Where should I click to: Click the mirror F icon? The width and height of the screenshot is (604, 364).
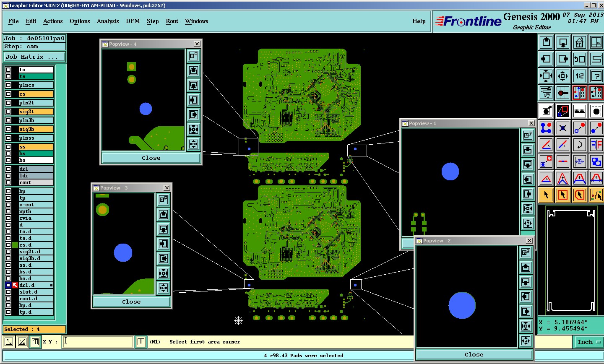[x=596, y=145]
